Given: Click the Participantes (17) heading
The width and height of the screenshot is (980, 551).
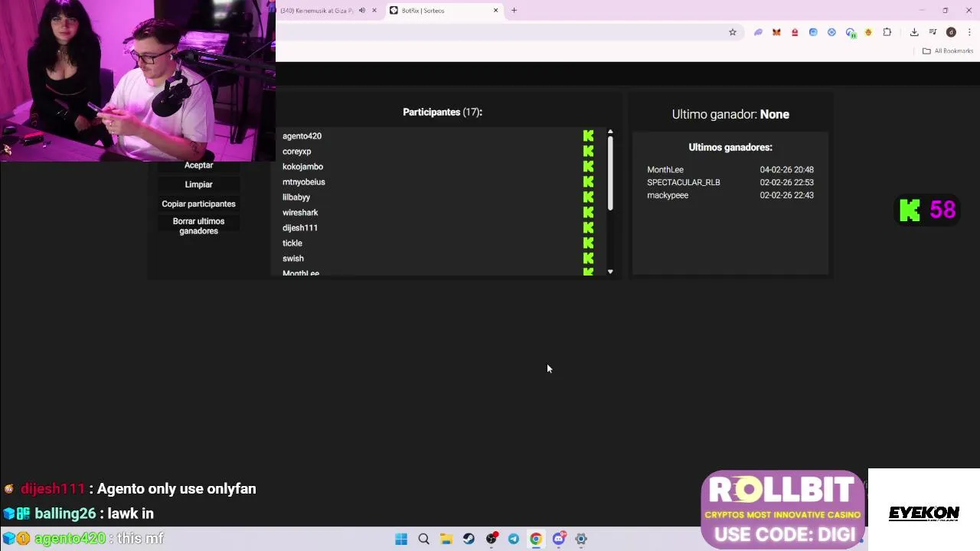Looking at the screenshot, I should [443, 112].
